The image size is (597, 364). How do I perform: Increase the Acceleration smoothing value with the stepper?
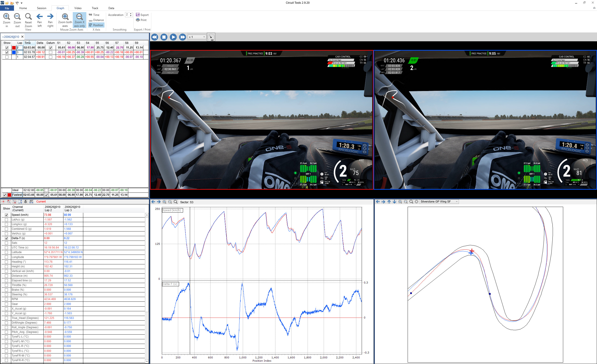131,14
